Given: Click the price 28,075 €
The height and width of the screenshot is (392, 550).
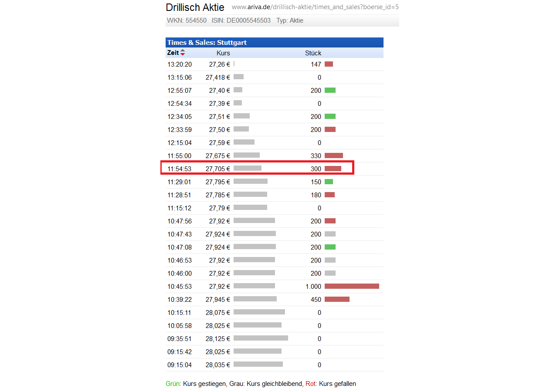Looking at the screenshot, I should pos(218,313).
